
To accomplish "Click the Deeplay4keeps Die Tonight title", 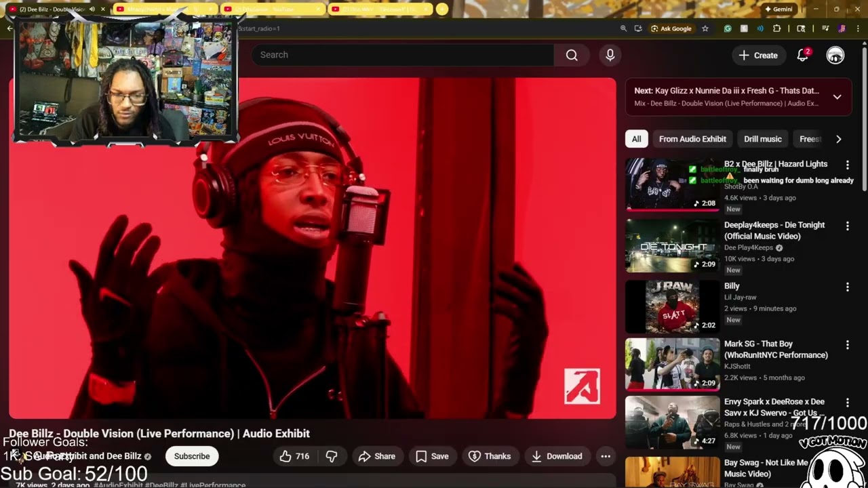I will point(774,230).
